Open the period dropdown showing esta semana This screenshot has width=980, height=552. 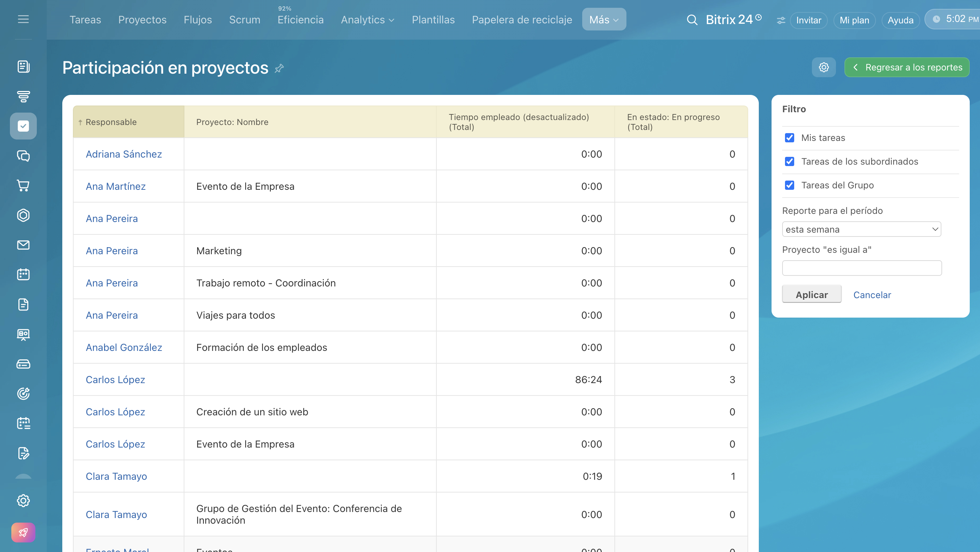click(x=861, y=229)
